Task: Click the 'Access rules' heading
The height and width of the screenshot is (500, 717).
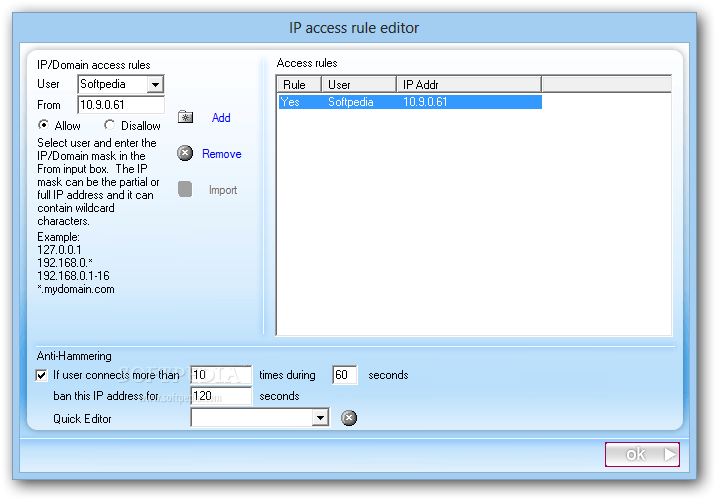Action: 307,63
